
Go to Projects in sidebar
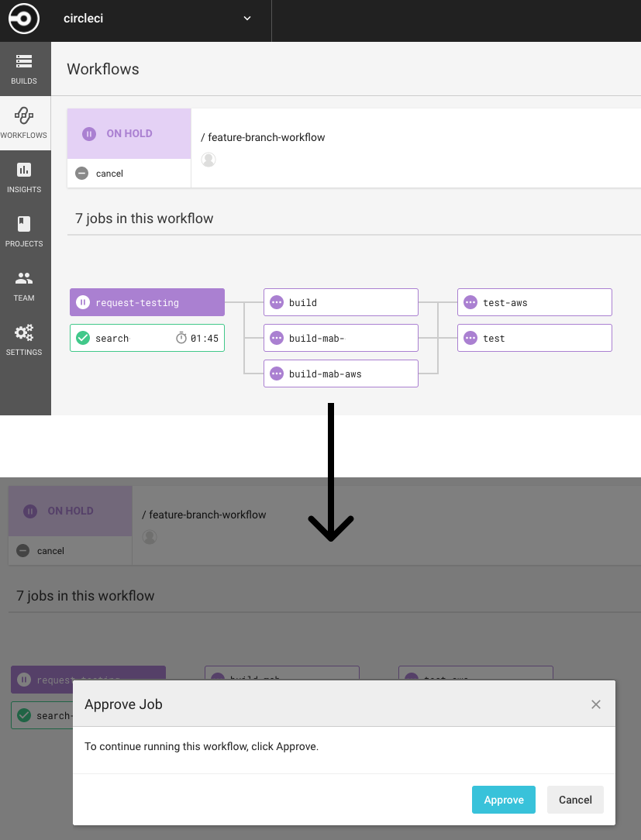(x=24, y=232)
